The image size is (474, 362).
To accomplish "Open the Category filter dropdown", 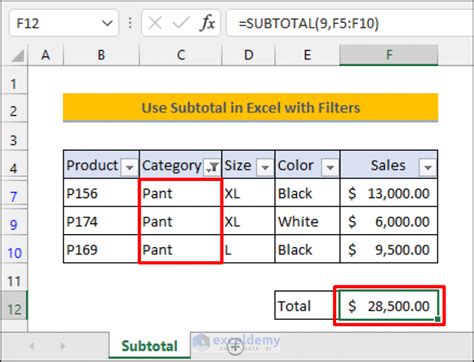I will (x=212, y=167).
